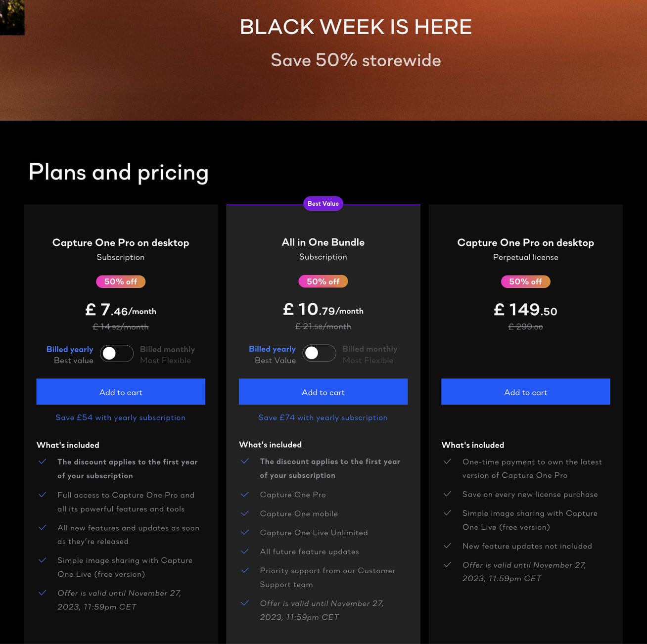Click checkmark beside Full access to Capture One Pro
The height and width of the screenshot is (644, 647).
pyautogui.click(x=43, y=495)
